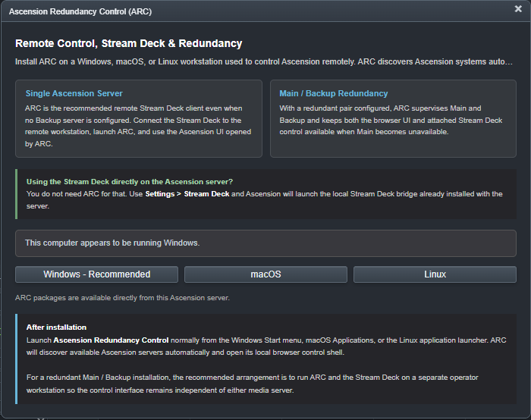Click the After installation heading
This screenshot has height=420, width=531.
56,328
